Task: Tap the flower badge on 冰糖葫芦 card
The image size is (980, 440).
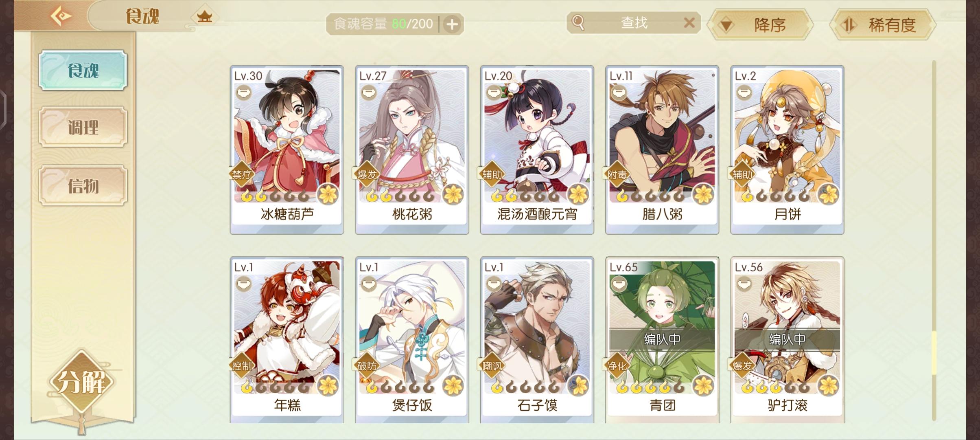Action: [328, 194]
